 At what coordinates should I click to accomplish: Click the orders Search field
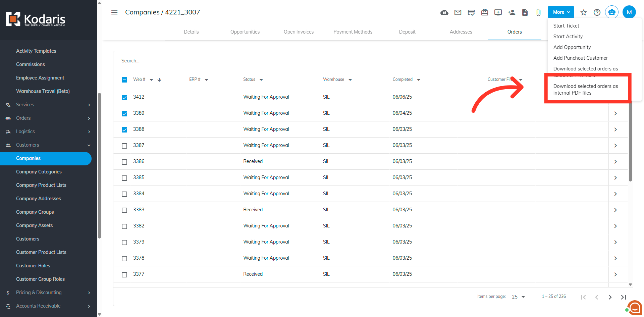coord(330,61)
